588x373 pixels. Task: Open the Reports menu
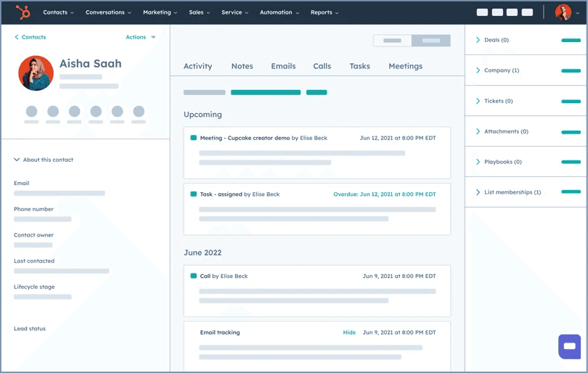pos(324,12)
